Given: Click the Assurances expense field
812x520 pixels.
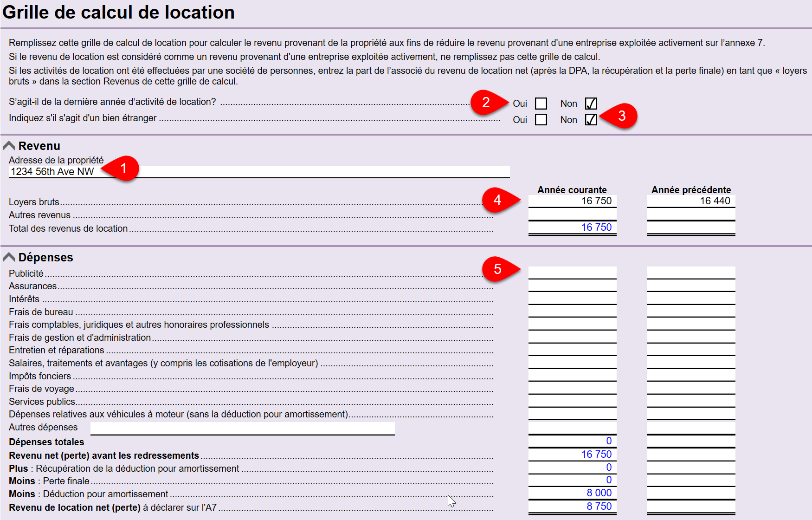Looking at the screenshot, I should tap(572, 286).
